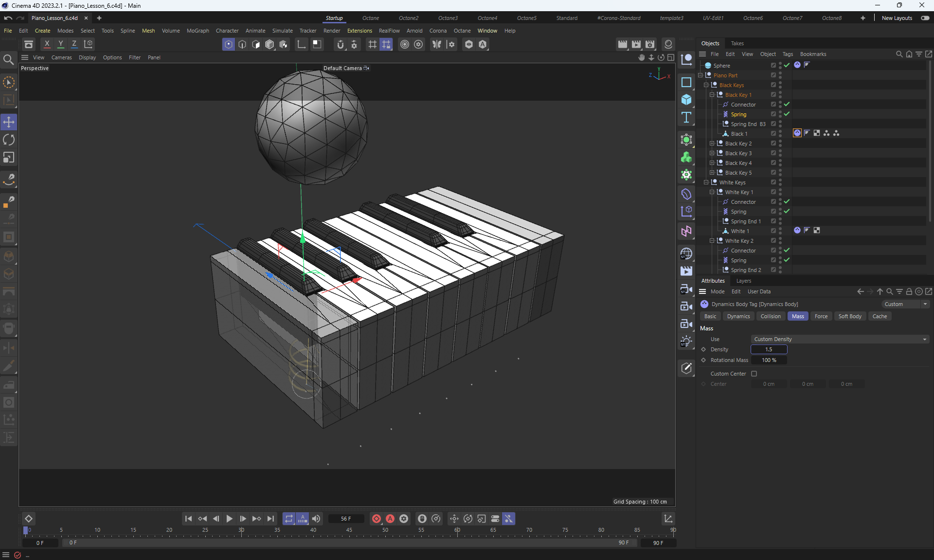
Task: Click the Text spline icon
Action: pyautogui.click(x=686, y=117)
